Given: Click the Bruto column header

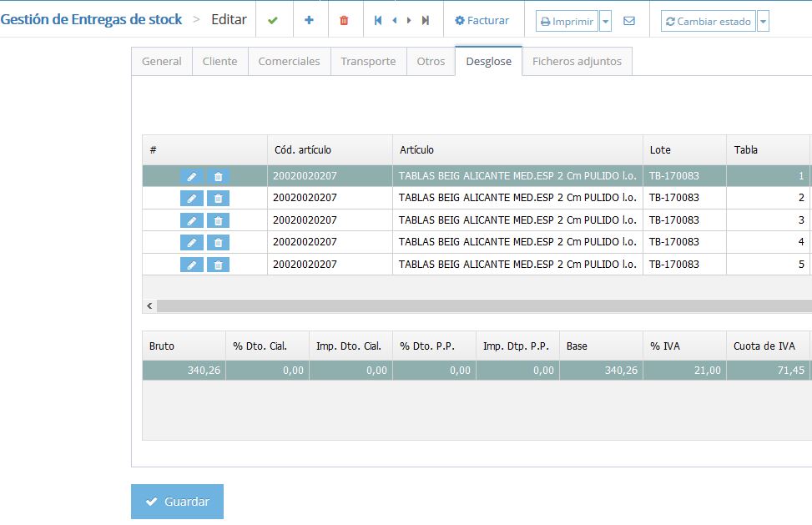Looking at the screenshot, I should point(184,346).
